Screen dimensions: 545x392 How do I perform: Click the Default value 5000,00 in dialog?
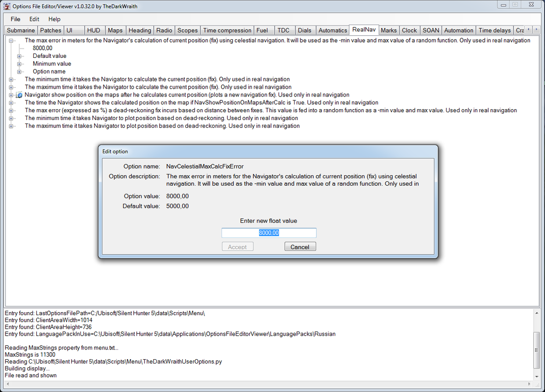(x=177, y=206)
